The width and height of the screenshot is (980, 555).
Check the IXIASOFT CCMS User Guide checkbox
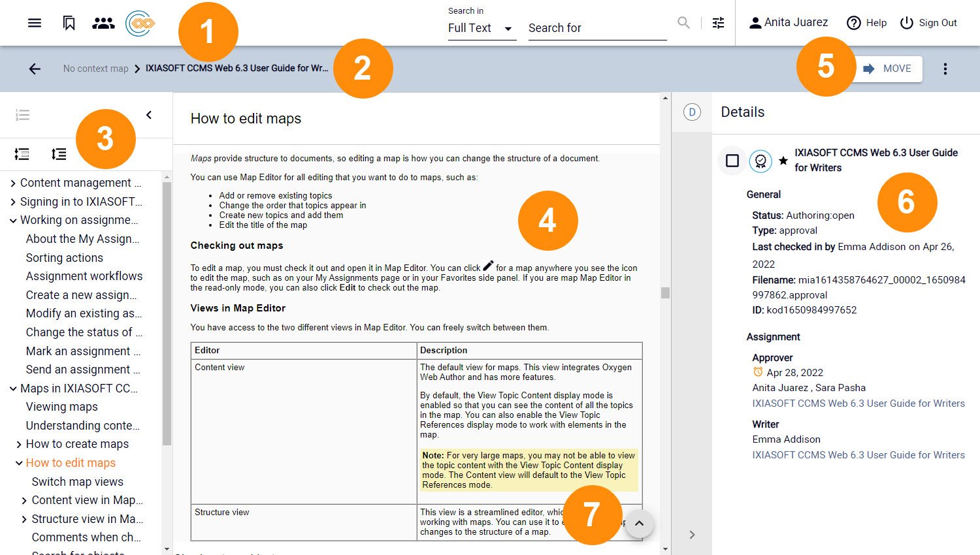(x=732, y=161)
